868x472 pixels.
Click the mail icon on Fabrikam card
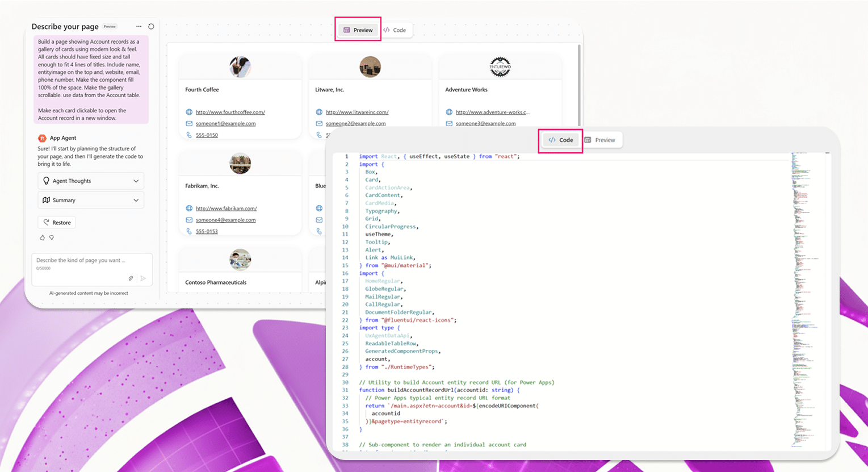point(189,220)
